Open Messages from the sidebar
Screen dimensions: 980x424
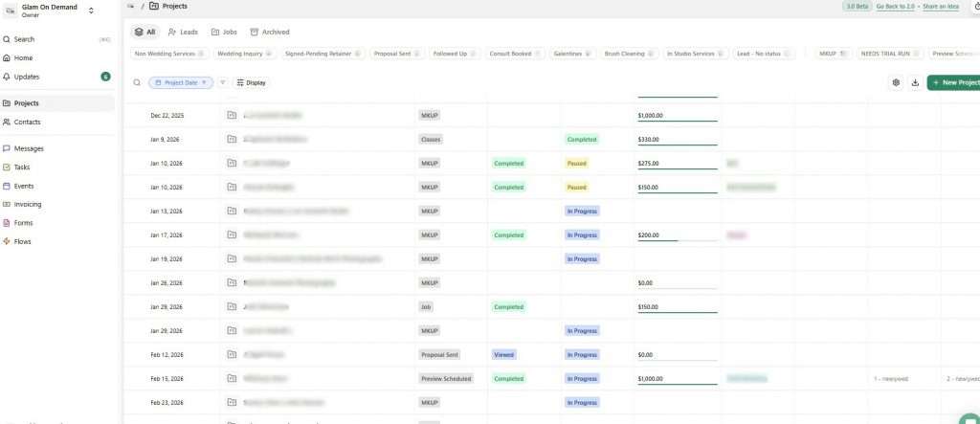tap(29, 148)
